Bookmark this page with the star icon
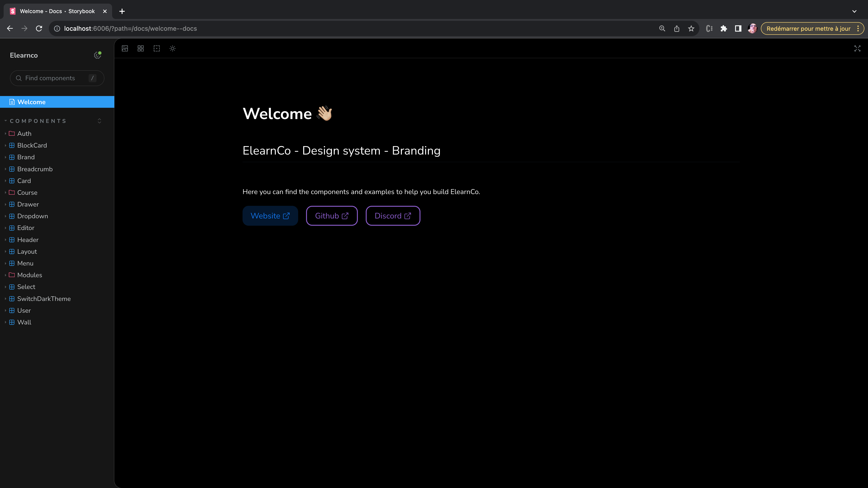 tap(691, 29)
